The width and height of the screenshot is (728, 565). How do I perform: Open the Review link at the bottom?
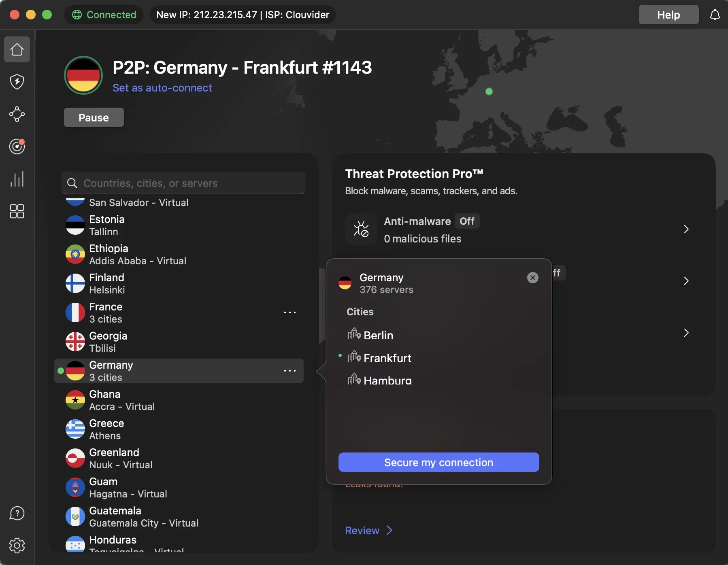[362, 531]
